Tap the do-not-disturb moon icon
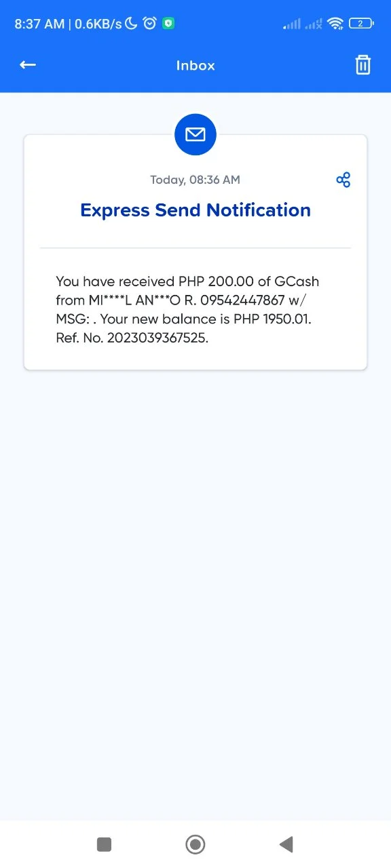This screenshot has height=868, width=391. (x=132, y=24)
